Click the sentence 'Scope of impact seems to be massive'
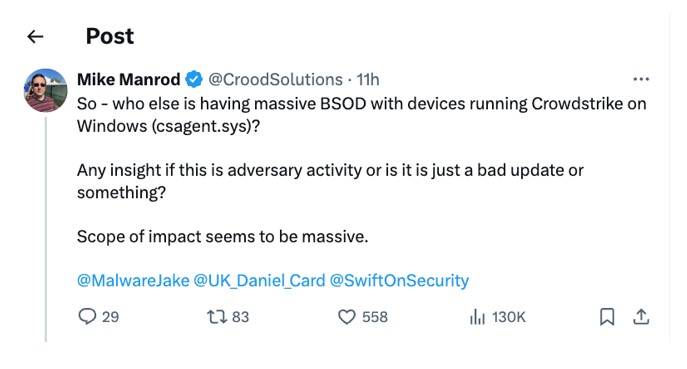This screenshot has width=687, height=369. [223, 237]
